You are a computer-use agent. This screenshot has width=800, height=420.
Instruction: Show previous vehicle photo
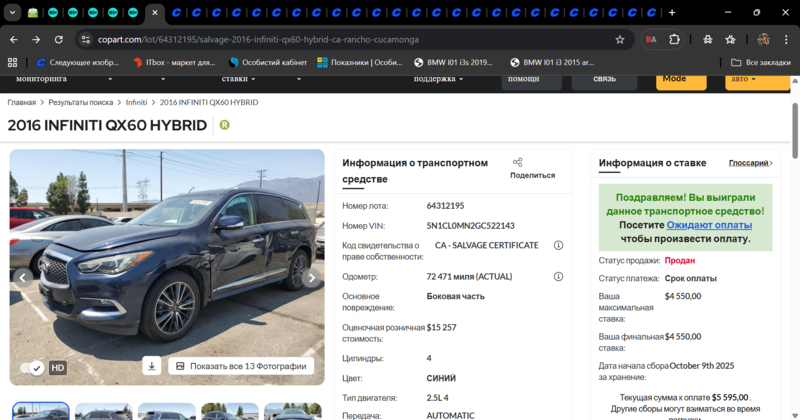coord(23,278)
